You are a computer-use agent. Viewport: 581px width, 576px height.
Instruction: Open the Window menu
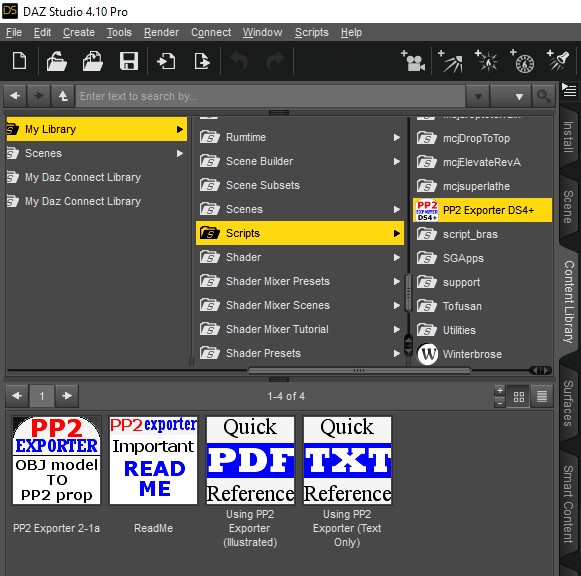(x=262, y=32)
